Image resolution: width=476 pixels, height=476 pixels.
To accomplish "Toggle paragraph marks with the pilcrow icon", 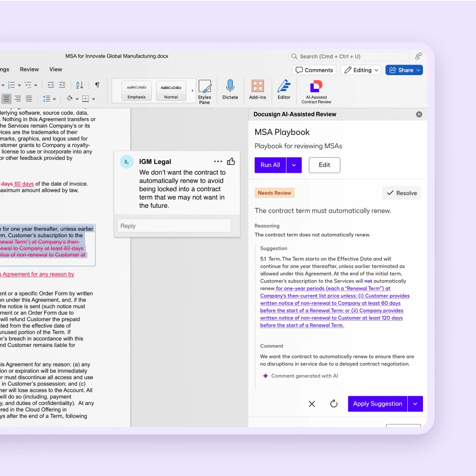I will tap(97, 85).
